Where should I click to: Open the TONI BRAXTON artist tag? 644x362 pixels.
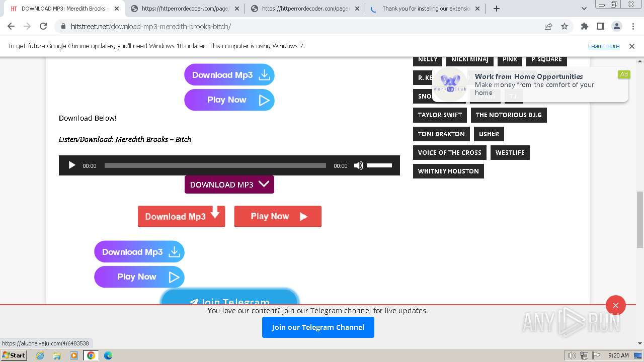coord(441,134)
